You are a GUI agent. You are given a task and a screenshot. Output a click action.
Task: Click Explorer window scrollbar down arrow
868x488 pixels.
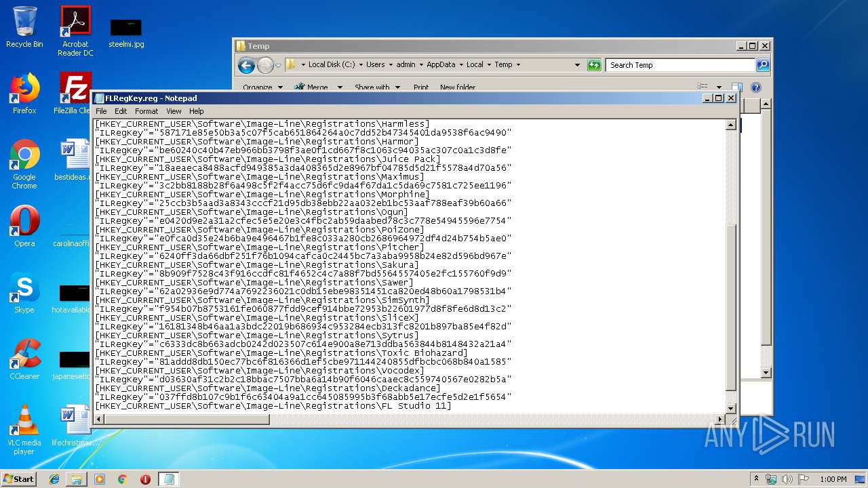point(766,373)
